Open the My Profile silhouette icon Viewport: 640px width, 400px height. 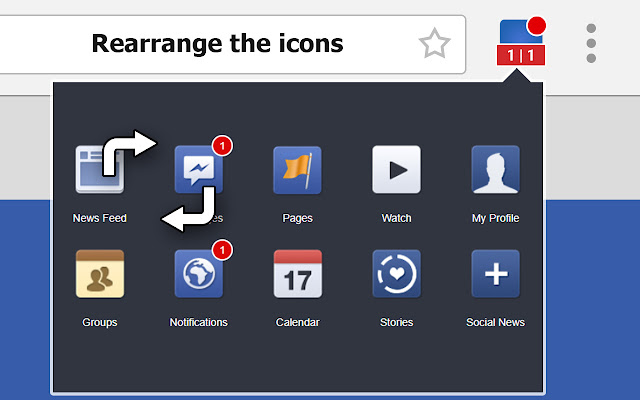click(496, 169)
